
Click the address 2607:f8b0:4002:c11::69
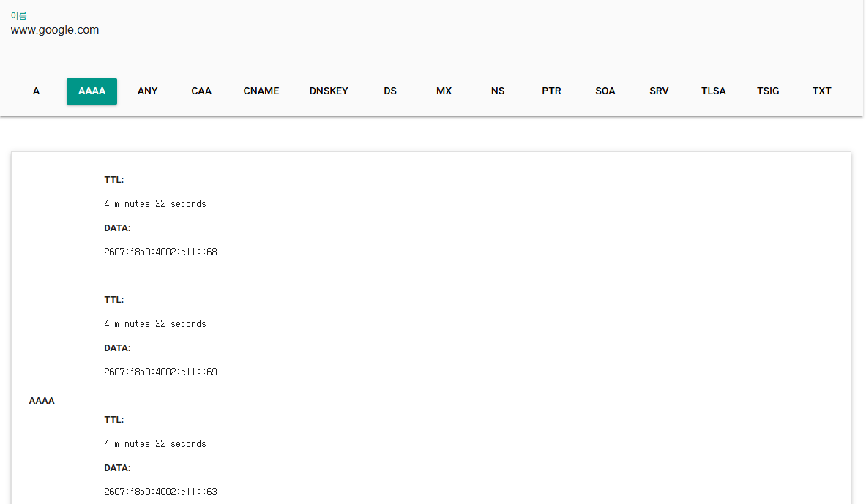point(161,372)
